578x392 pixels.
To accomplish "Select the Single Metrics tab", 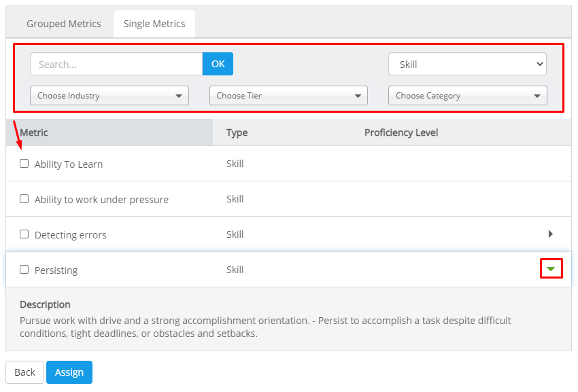I will coord(154,24).
